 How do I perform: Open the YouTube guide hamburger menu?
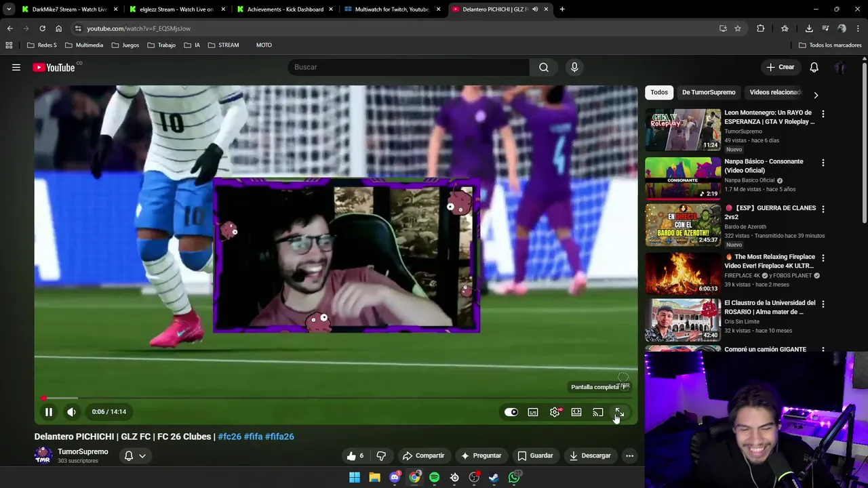pyautogui.click(x=16, y=67)
